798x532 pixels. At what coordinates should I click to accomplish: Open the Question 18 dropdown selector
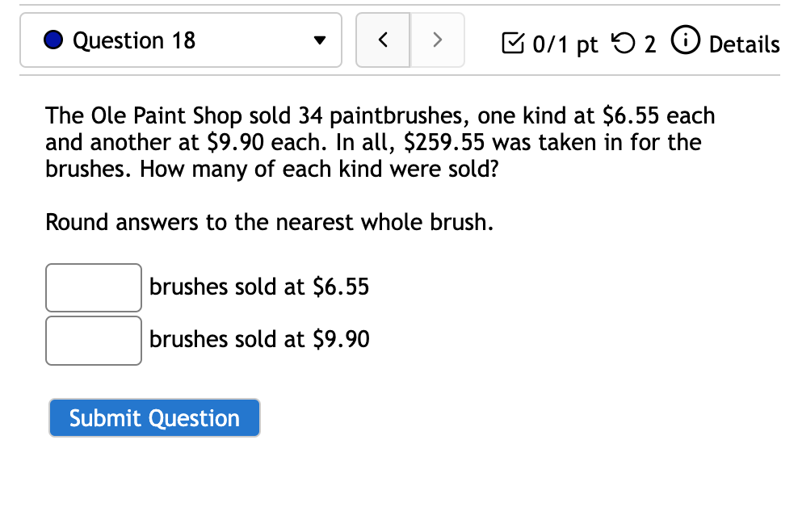coord(181,40)
